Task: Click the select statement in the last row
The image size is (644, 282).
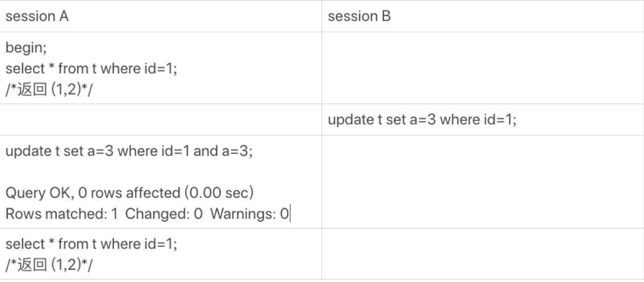Action: click(x=91, y=244)
